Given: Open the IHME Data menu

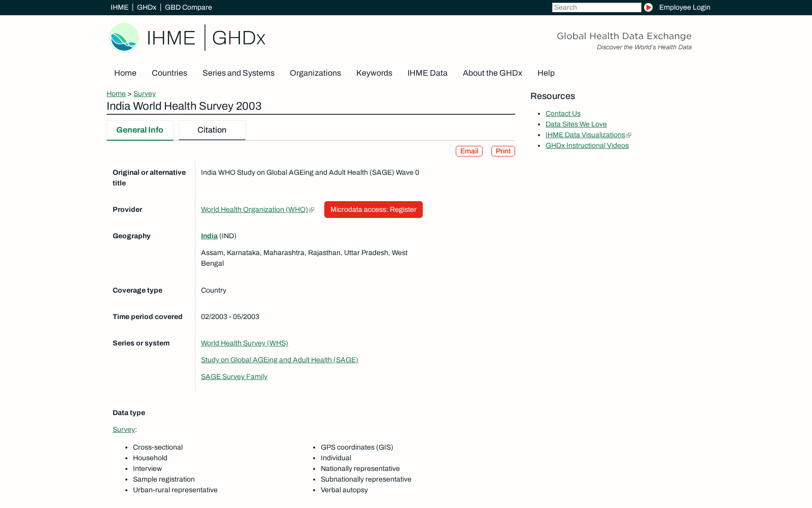Looking at the screenshot, I should (x=427, y=73).
